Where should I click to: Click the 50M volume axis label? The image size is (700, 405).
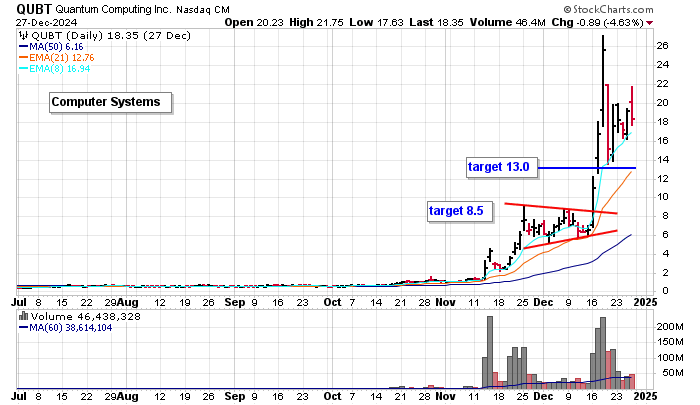click(x=672, y=373)
